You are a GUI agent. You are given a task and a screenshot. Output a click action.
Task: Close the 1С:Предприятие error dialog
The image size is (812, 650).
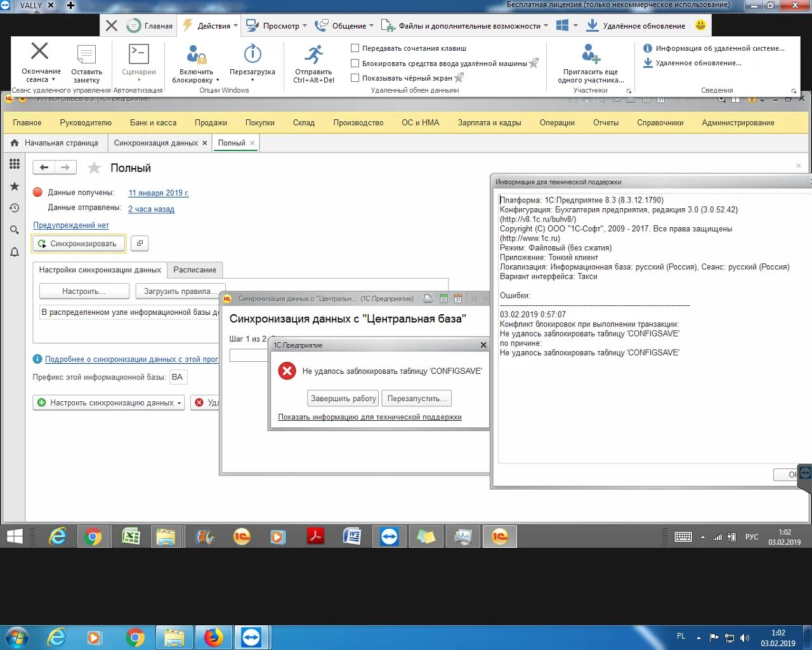coord(483,345)
